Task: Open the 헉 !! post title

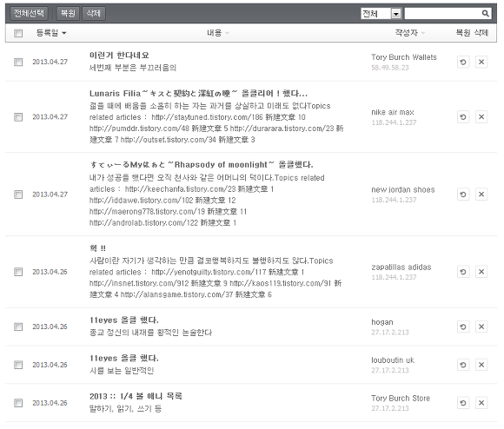Action: tap(97, 247)
